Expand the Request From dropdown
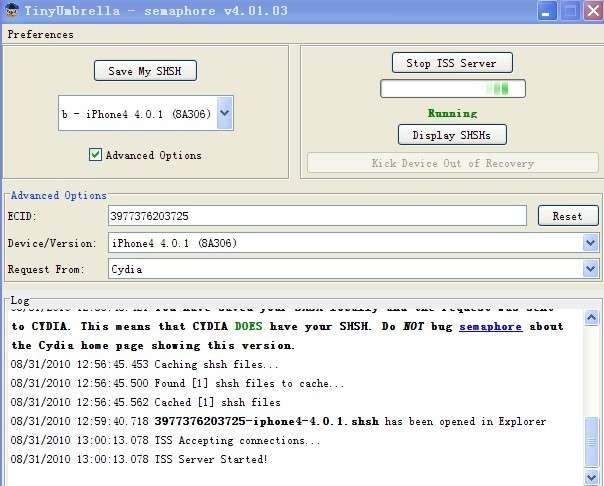 590,269
